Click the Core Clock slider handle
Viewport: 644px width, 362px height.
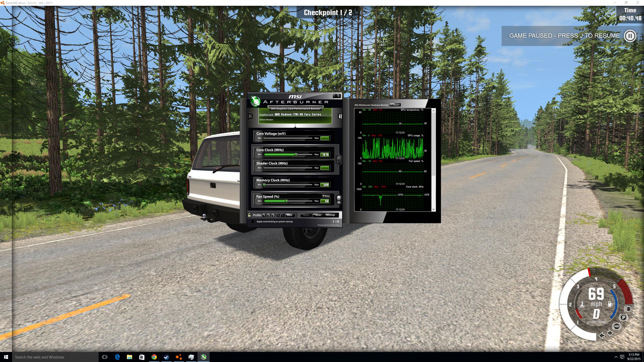[x=296, y=154]
